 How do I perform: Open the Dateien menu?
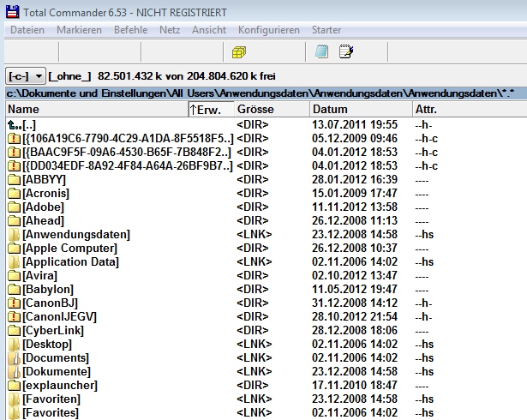[x=27, y=30]
